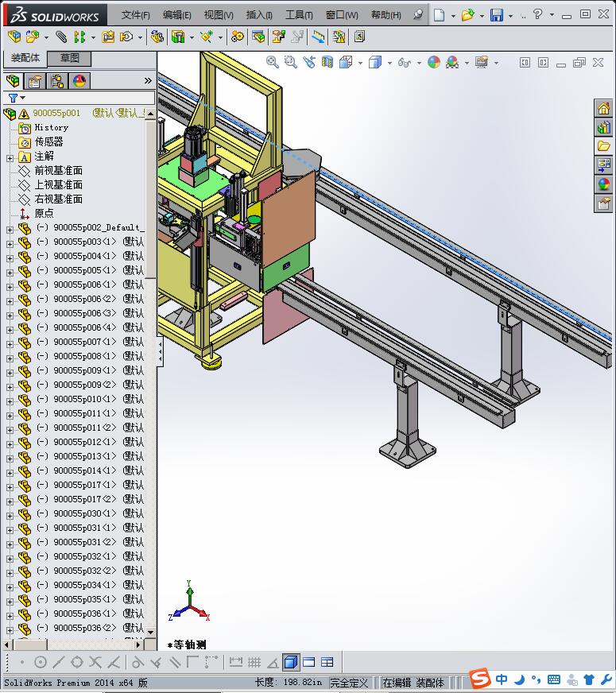Open the 视图(V) View menu

pos(219,15)
